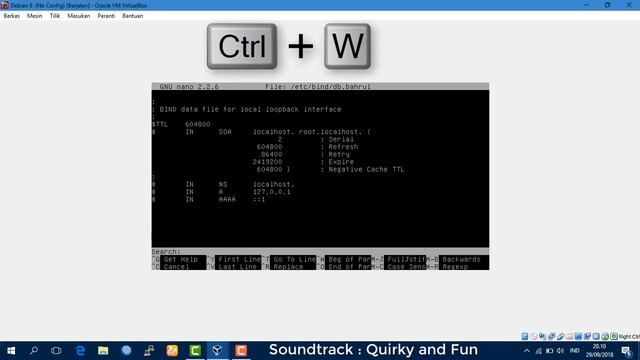Screen dimensions: 640x360
Task: Open the Bantuan menu
Action: click(133, 16)
